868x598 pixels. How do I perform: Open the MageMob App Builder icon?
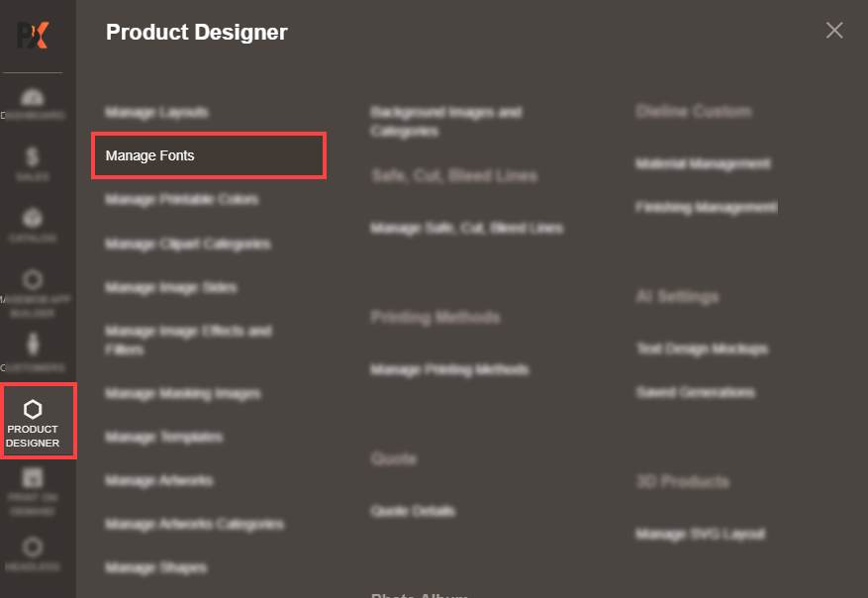tap(33, 293)
